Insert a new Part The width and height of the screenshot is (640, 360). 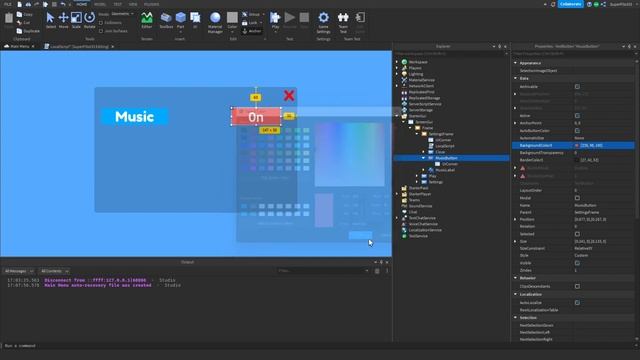point(180,20)
